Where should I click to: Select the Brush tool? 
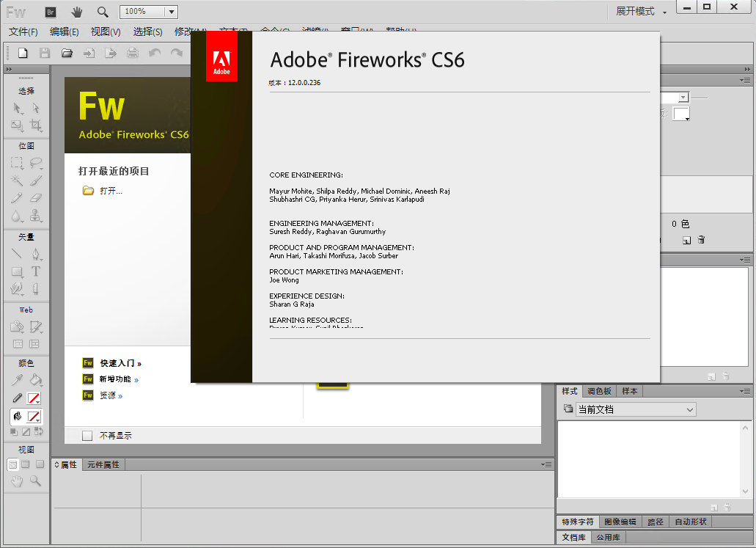click(36, 180)
